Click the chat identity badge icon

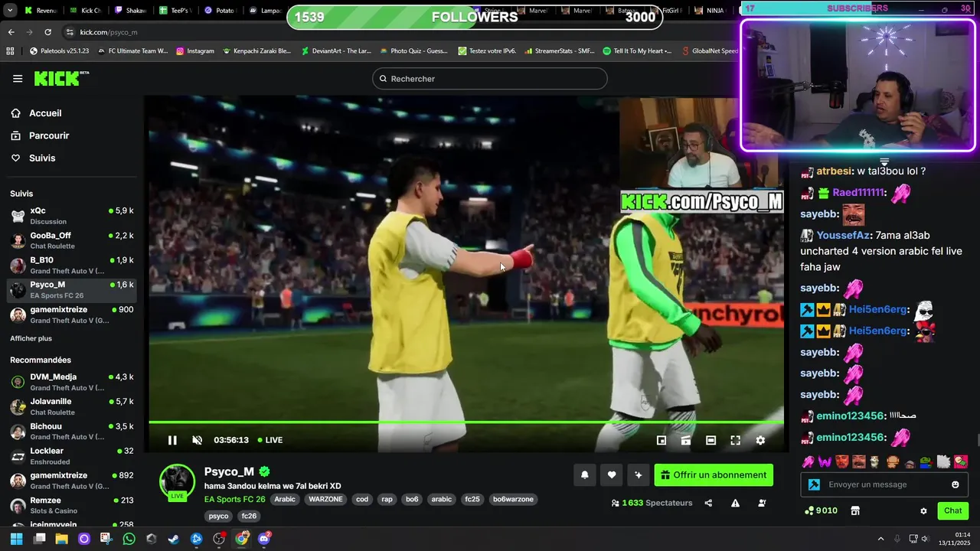pos(814,484)
